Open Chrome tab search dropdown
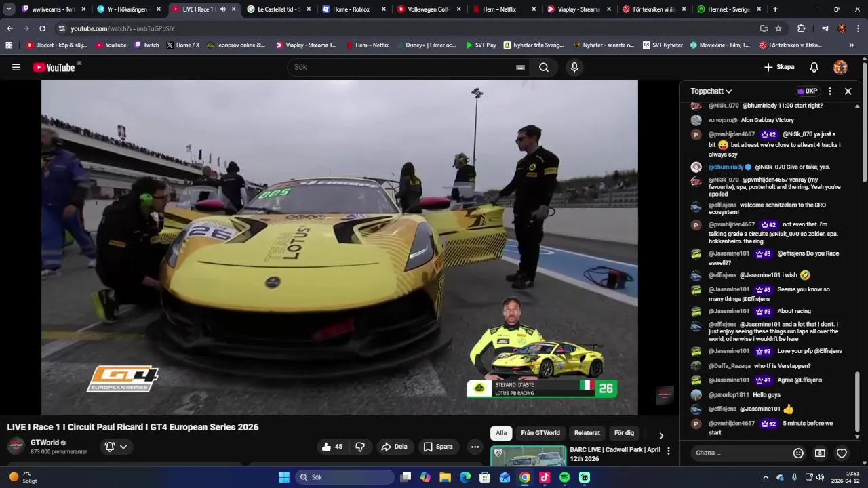868x488 pixels. [9, 9]
